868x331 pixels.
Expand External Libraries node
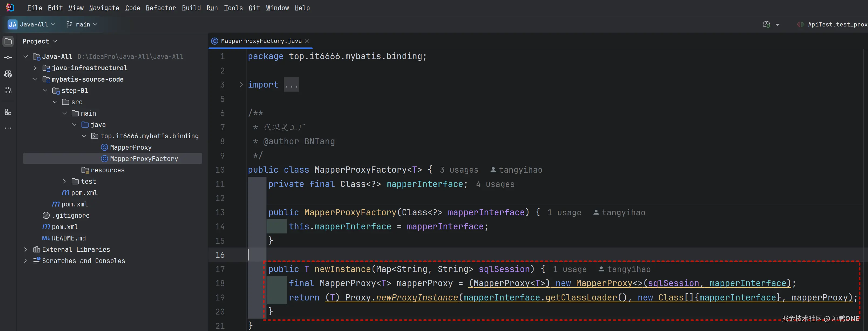pos(26,249)
